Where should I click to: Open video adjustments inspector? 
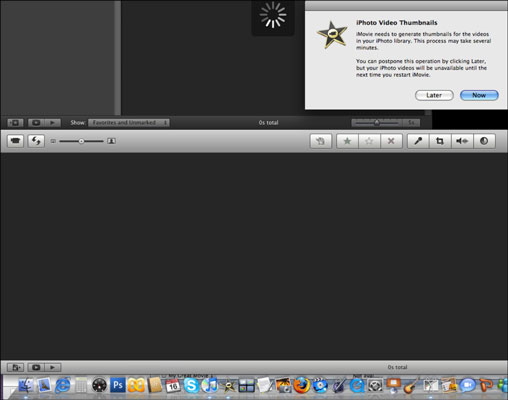(x=484, y=141)
